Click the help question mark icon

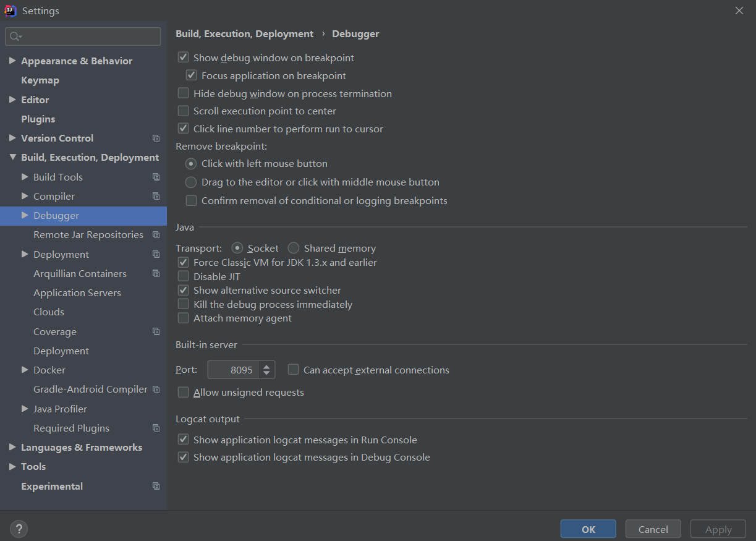point(19,529)
